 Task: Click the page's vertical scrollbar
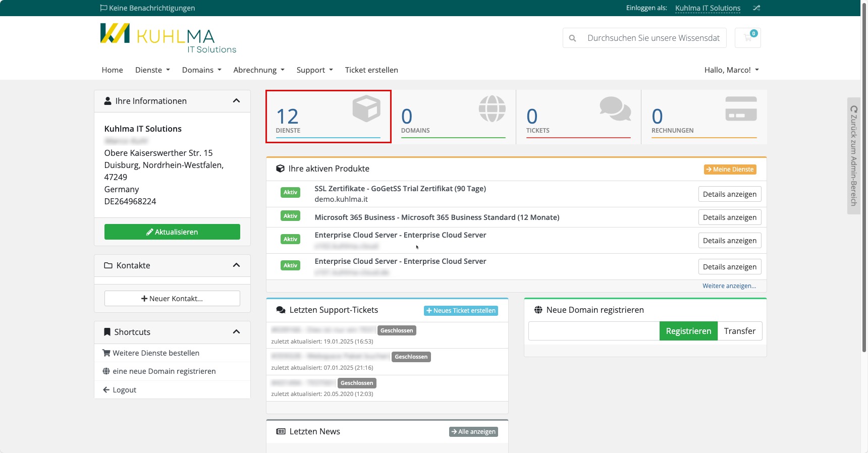click(864, 177)
